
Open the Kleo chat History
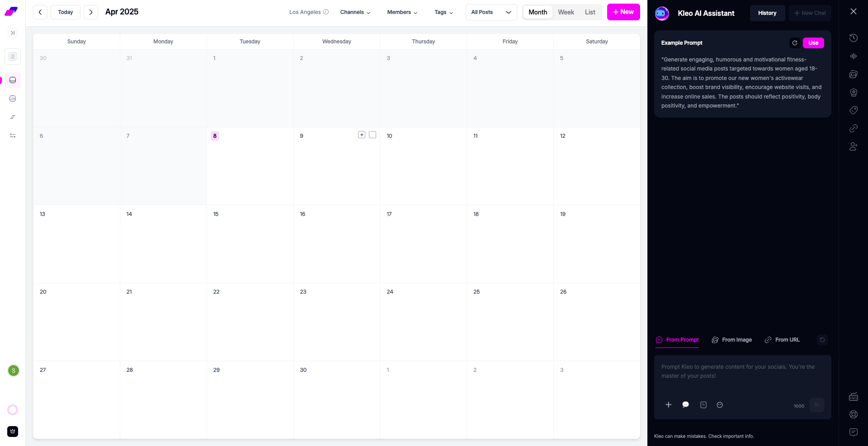coord(767,13)
